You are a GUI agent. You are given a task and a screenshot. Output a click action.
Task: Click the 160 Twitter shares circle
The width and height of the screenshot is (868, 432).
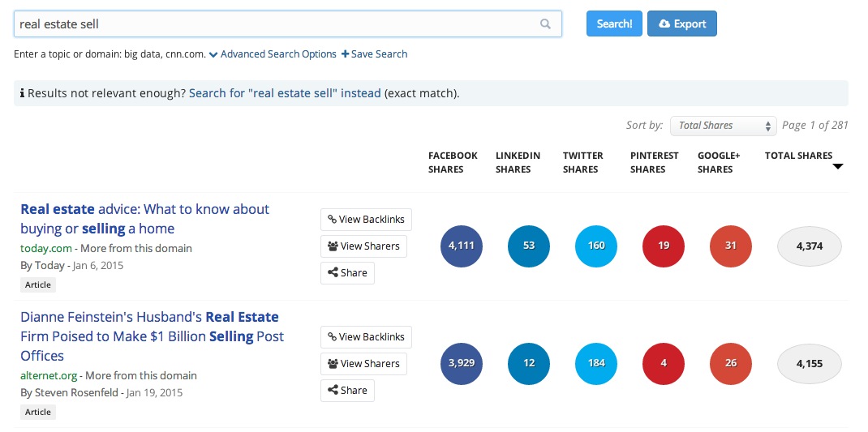click(x=596, y=246)
